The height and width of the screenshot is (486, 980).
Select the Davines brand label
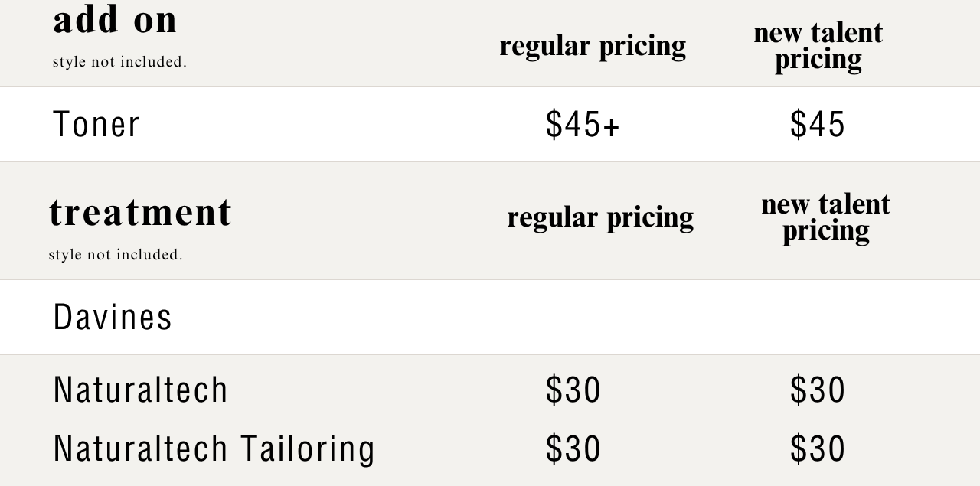[113, 317]
